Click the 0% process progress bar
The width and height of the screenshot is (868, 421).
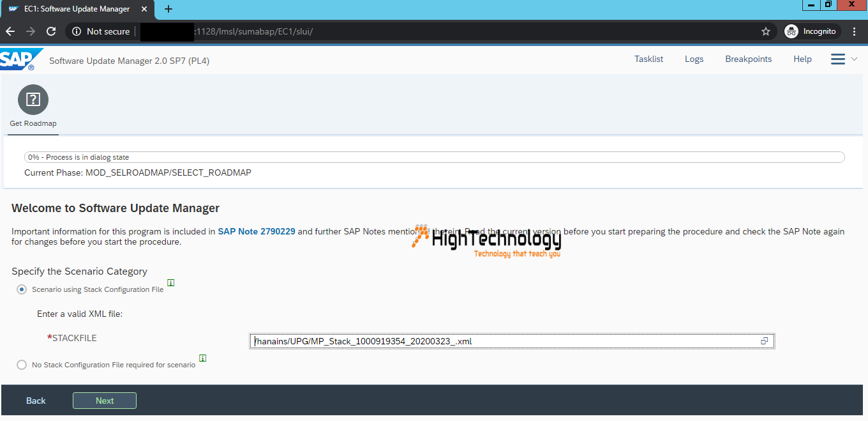point(434,157)
